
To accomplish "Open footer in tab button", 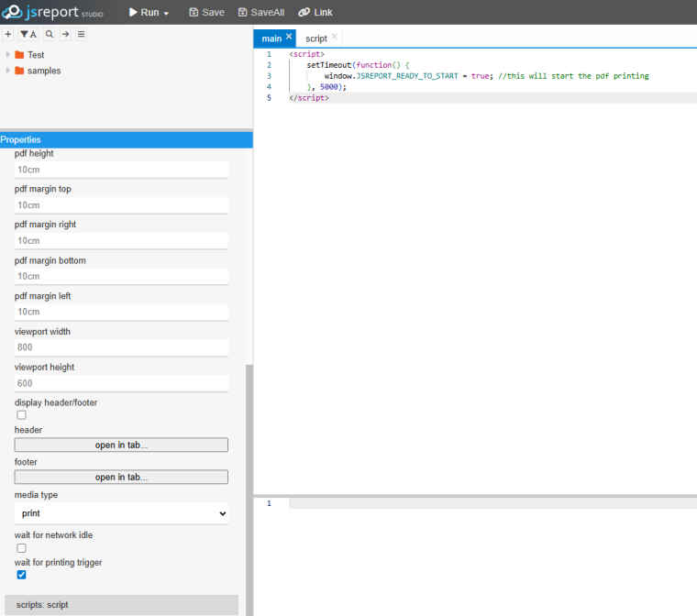I will (121, 477).
